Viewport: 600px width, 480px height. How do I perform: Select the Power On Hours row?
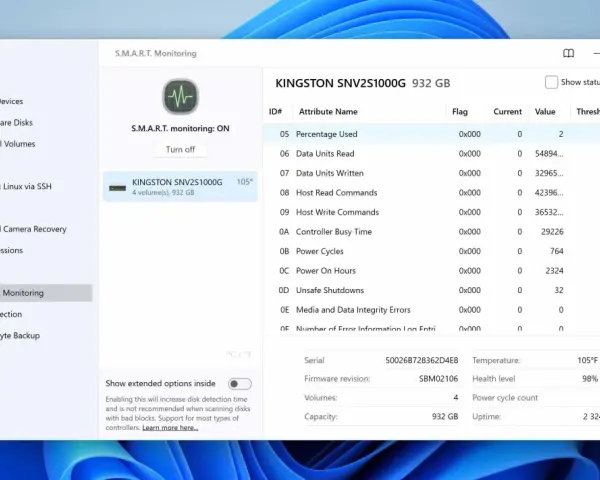coord(431,271)
